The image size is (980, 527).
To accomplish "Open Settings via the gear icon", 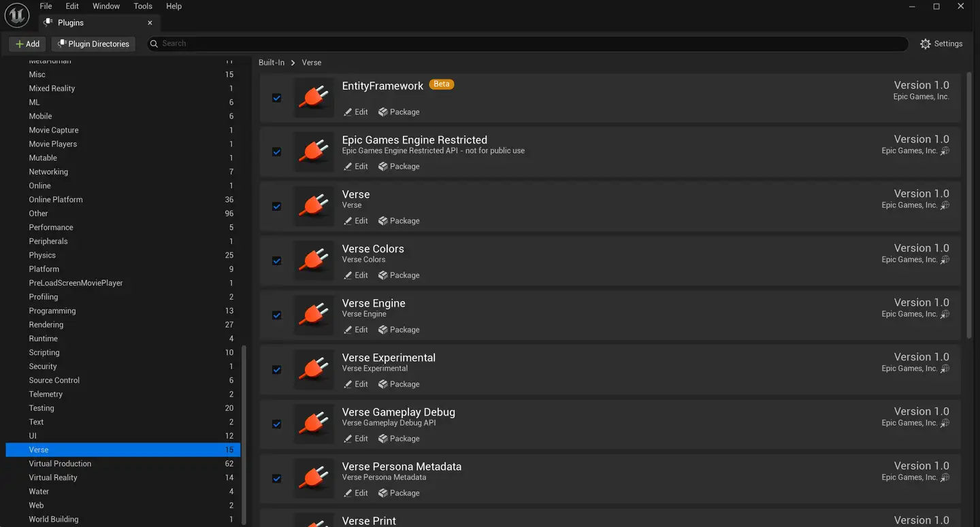I will pyautogui.click(x=926, y=44).
